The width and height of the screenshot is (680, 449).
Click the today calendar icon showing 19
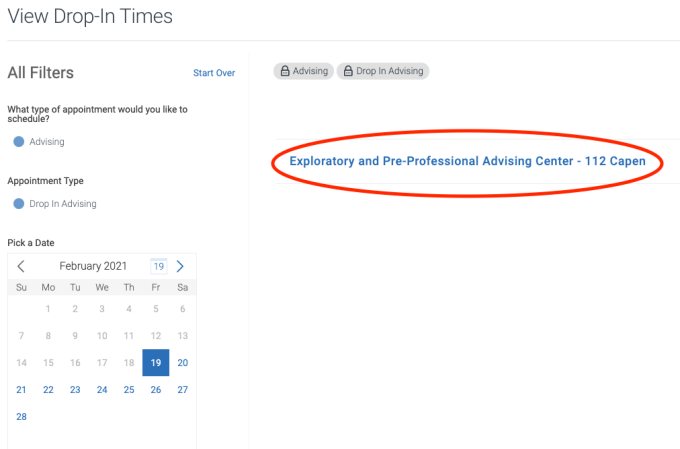[158, 266]
